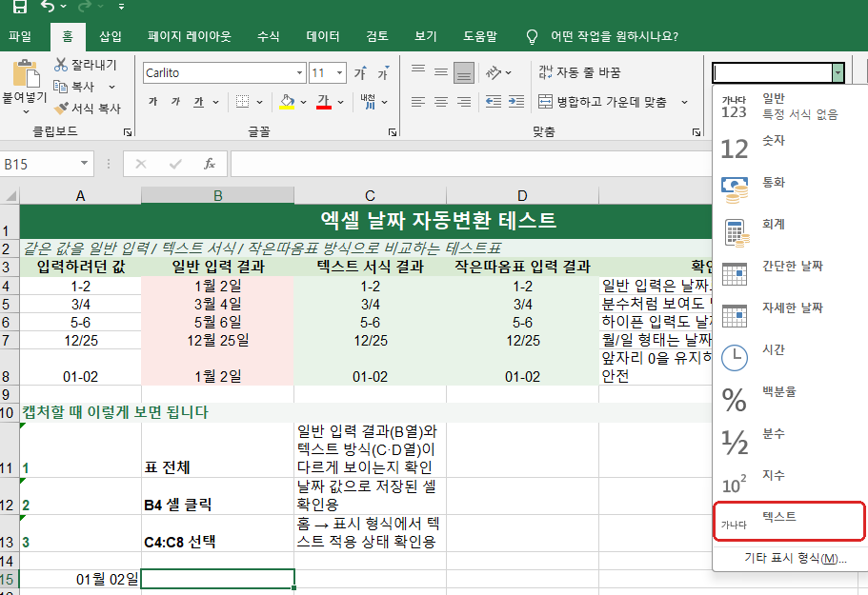This screenshot has width=868, height=595.
Task: Select 백분율 (Percentage) format option
Action: click(x=789, y=399)
